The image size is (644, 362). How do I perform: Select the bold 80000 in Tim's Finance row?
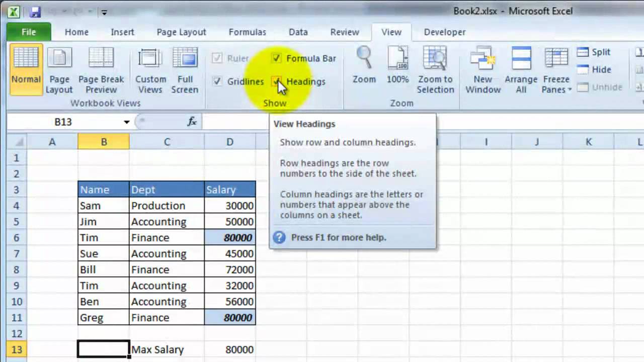click(230, 237)
